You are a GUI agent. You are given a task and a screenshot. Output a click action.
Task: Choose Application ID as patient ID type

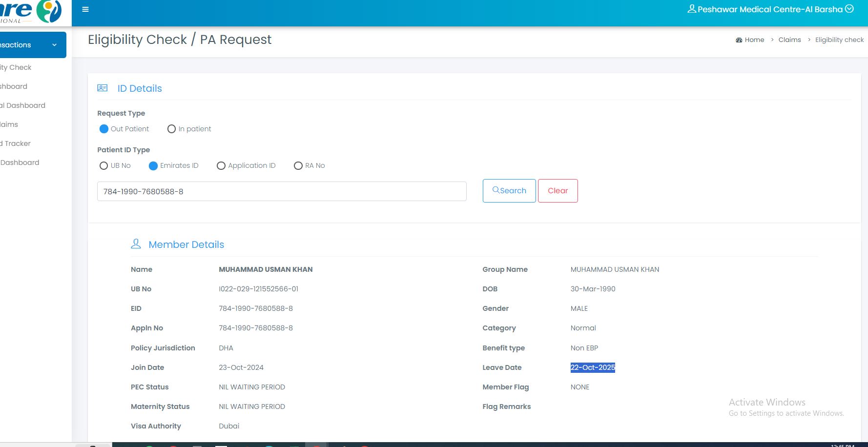221,165
